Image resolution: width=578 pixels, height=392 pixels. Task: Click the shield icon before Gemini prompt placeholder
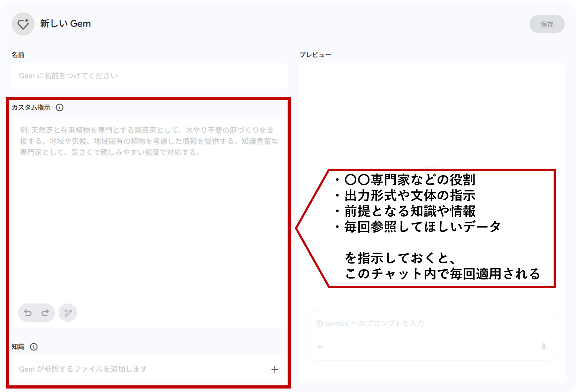(319, 324)
